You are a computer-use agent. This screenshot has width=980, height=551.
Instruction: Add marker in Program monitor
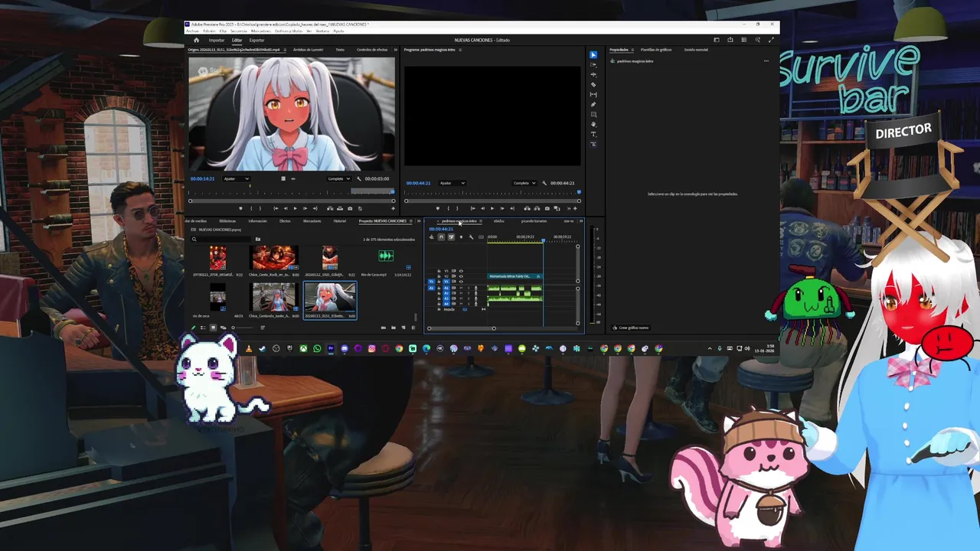(x=438, y=208)
